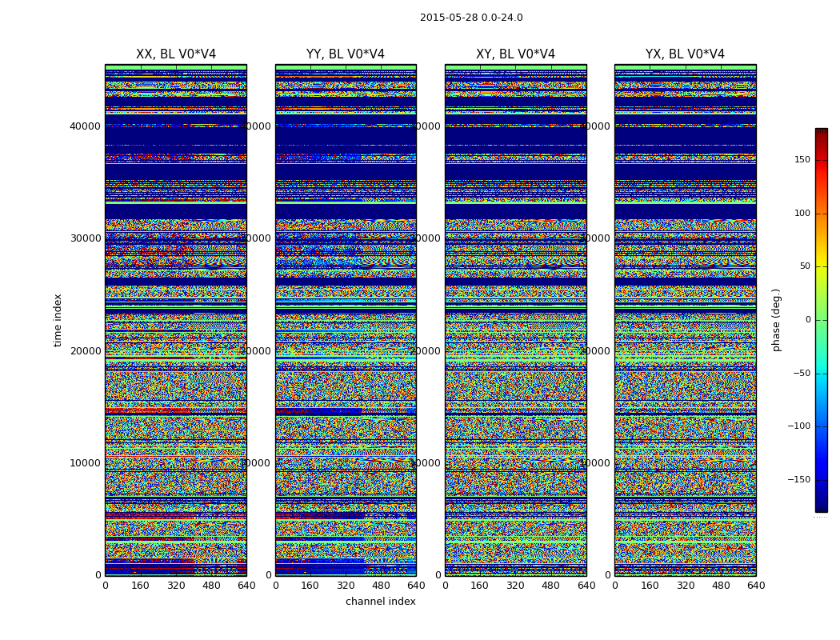Click the 40000 tick label on XX plot
The height and width of the screenshot is (640, 840).
pyautogui.click(x=85, y=126)
